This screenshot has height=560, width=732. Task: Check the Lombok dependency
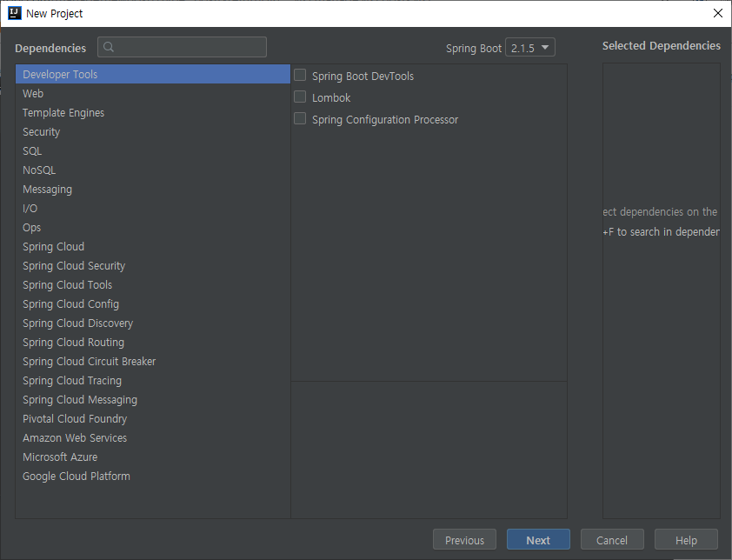[300, 97]
